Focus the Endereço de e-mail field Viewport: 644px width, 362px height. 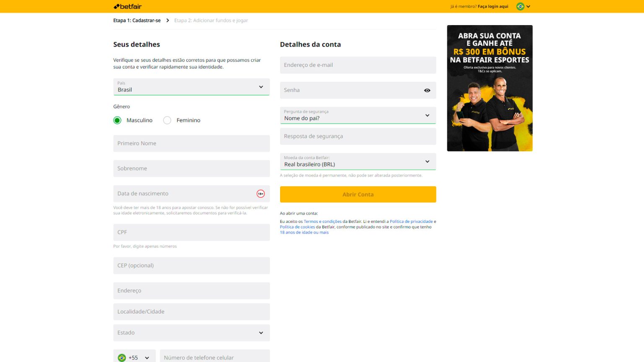click(358, 65)
